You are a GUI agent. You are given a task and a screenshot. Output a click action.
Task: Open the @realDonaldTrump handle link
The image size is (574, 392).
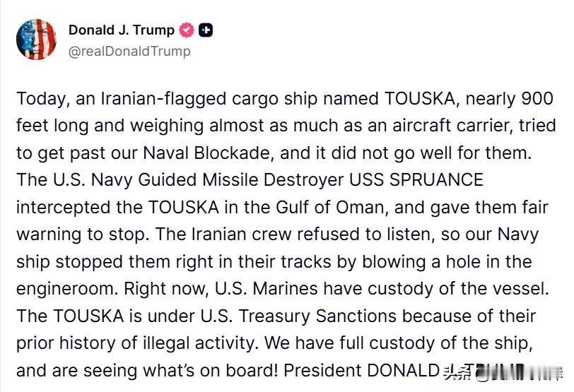tap(129, 52)
